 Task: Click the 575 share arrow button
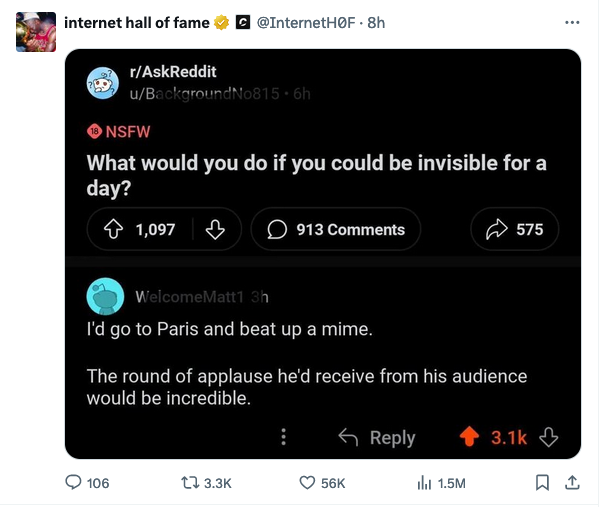514,229
